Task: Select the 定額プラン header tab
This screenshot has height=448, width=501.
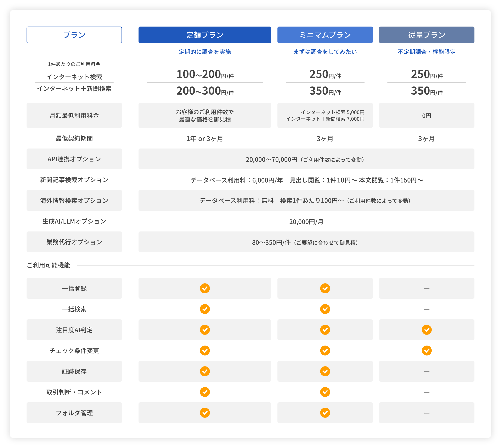Action: 205,35
